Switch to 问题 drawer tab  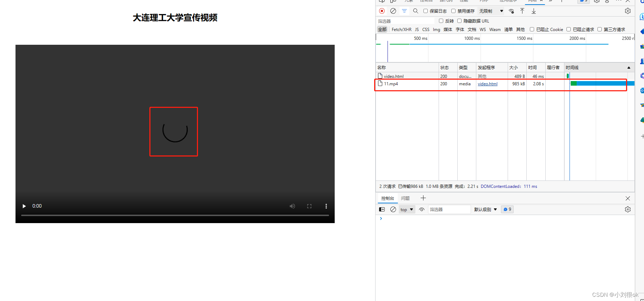coord(405,198)
